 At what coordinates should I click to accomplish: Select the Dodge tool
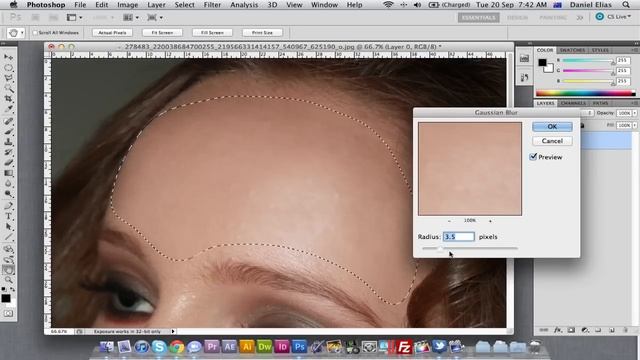pos(8,194)
